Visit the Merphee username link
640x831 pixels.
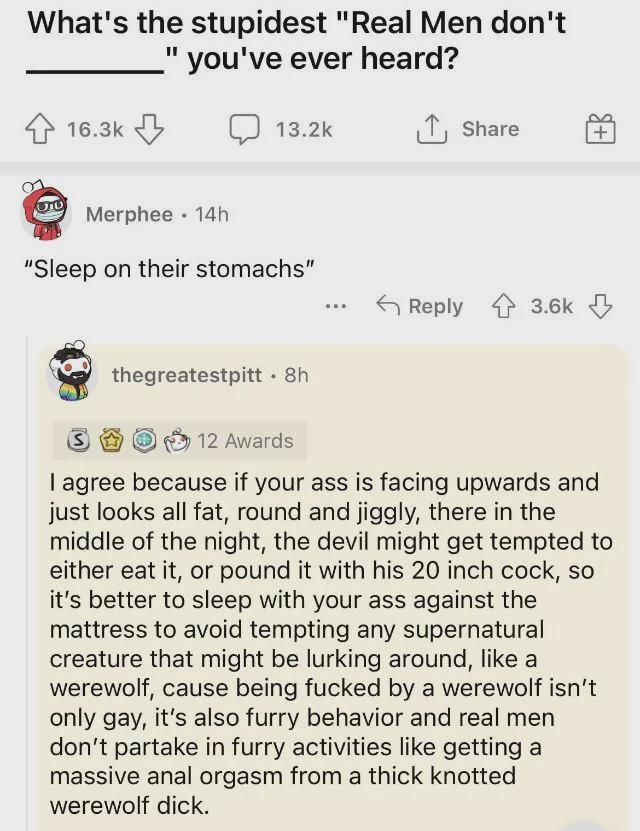click(x=128, y=214)
